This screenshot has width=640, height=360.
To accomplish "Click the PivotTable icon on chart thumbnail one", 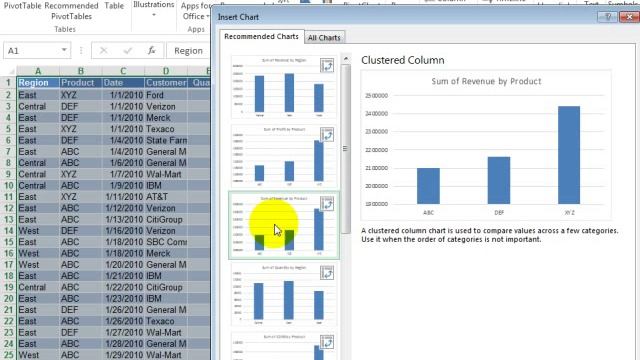I will coord(327,66).
